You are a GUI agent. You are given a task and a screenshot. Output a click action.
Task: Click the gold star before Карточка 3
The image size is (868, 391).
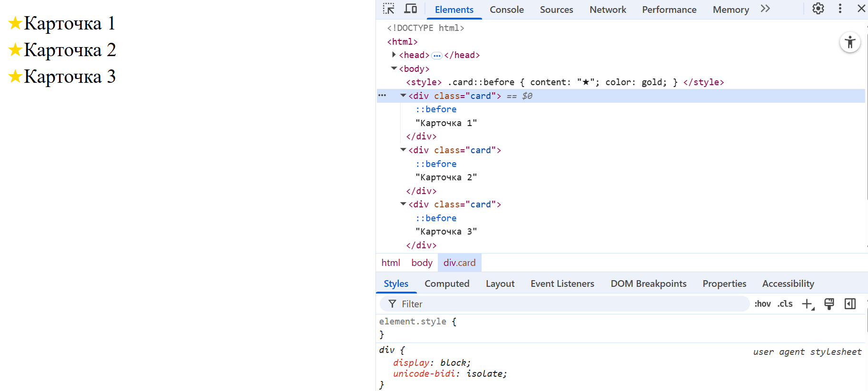[16, 76]
